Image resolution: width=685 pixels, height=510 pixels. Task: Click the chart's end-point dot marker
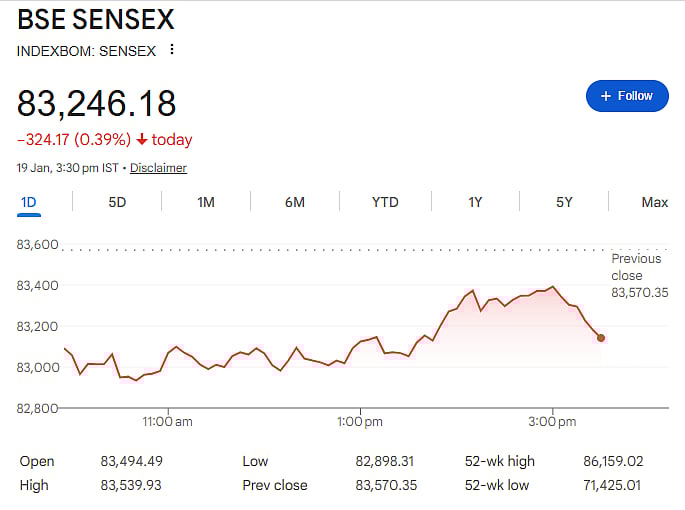tap(601, 338)
